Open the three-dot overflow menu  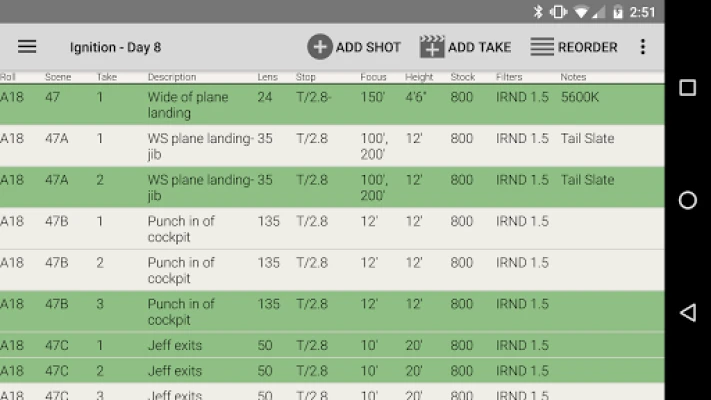click(x=643, y=47)
